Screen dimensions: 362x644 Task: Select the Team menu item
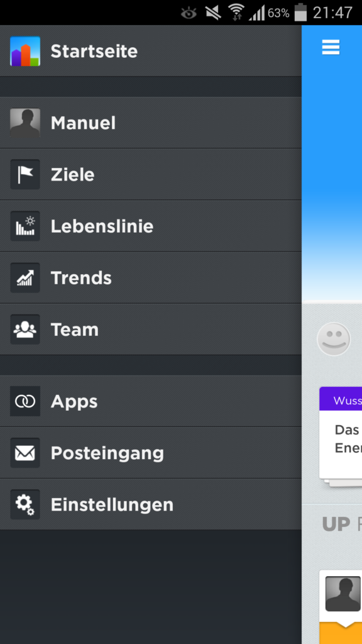click(151, 330)
